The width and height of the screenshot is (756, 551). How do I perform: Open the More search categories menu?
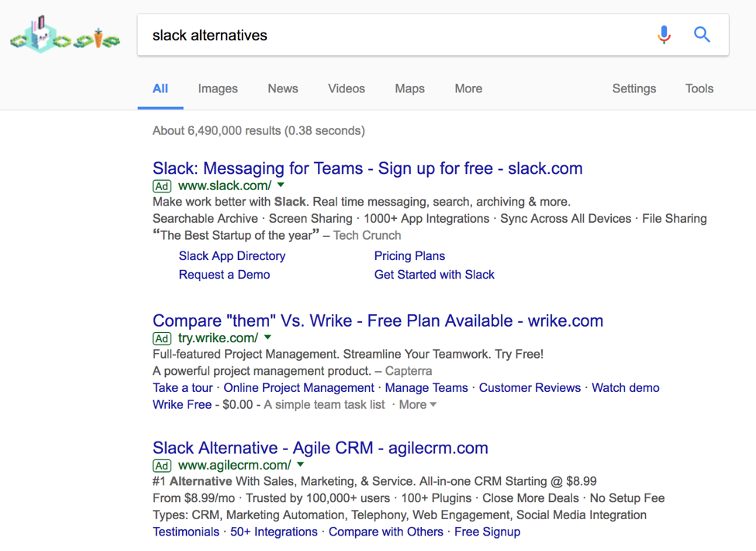pyautogui.click(x=468, y=88)
